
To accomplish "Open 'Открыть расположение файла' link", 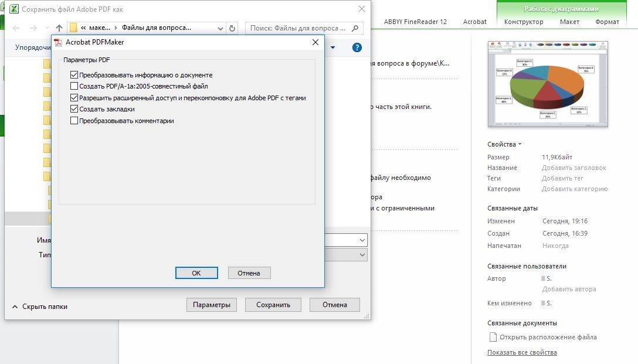I will point(548,337).
